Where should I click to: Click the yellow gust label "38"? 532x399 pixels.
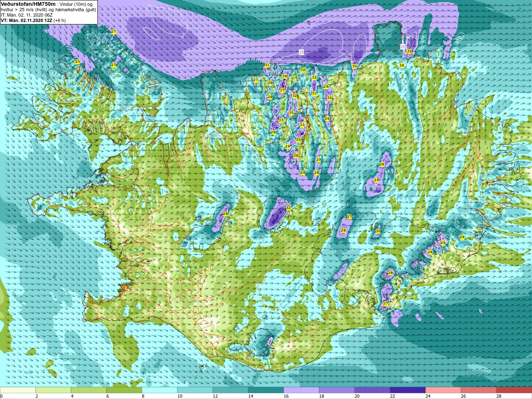point(296,156)
